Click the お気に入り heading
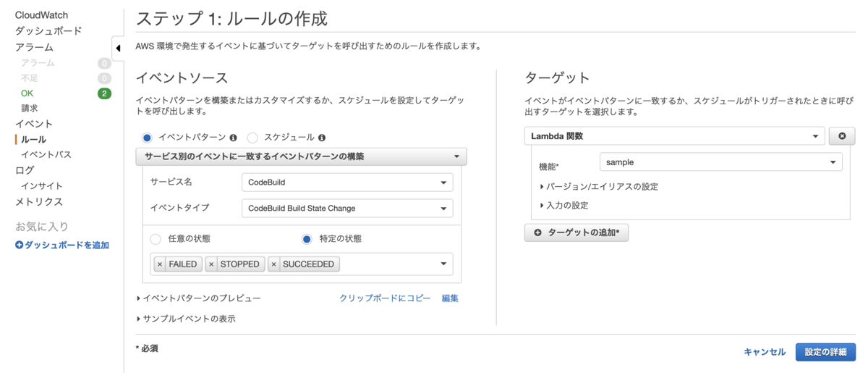The width and height of the screenshot is (868, 373). (x=42, y=227)
